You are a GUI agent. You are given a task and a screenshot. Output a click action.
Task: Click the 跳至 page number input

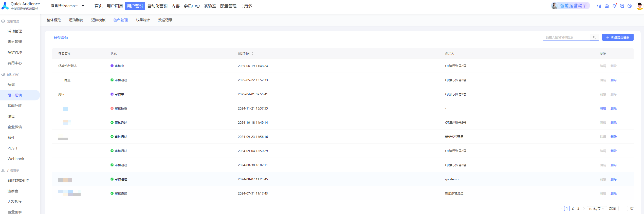coord(623,209)
